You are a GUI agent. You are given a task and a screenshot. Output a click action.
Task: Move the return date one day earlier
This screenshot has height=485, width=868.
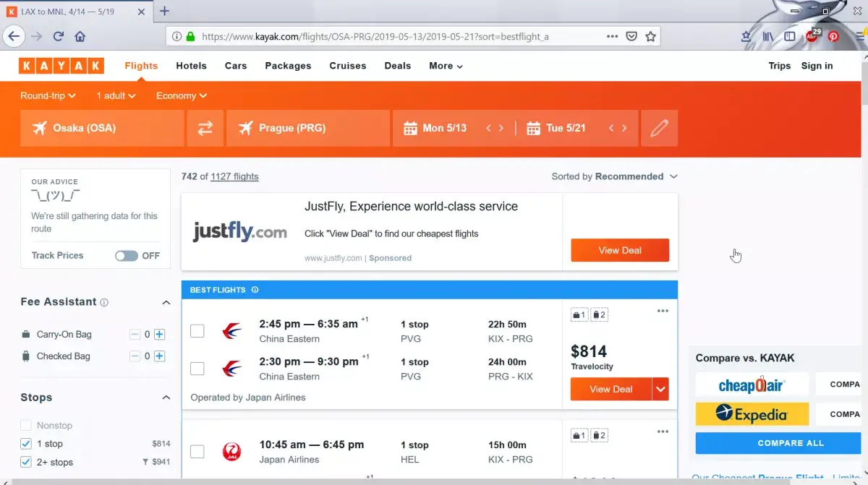[611, 128]
